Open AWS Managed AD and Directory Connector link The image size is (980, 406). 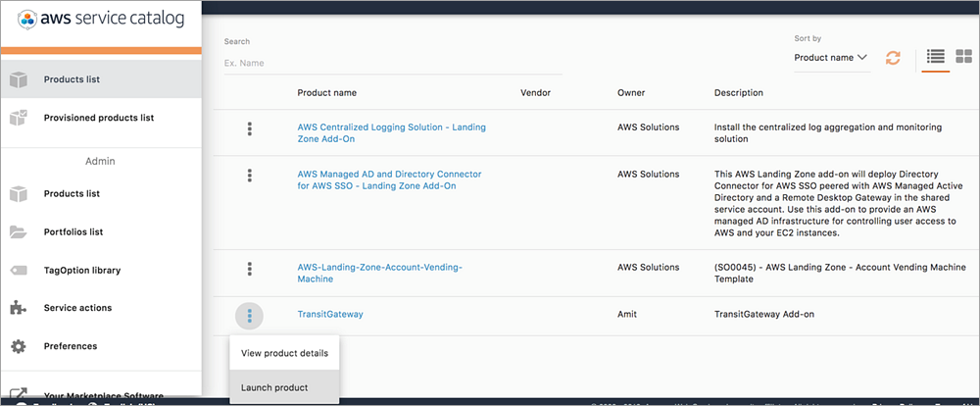point(389,179)
